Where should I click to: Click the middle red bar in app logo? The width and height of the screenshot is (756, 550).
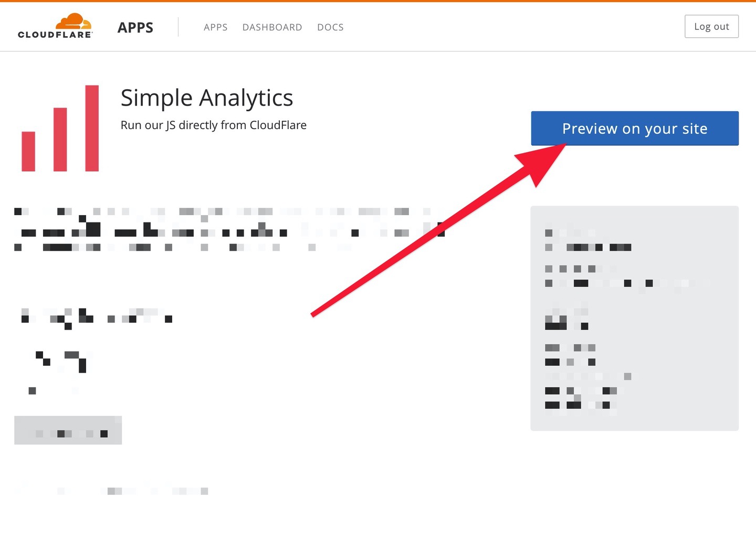[x=60, y=139]
